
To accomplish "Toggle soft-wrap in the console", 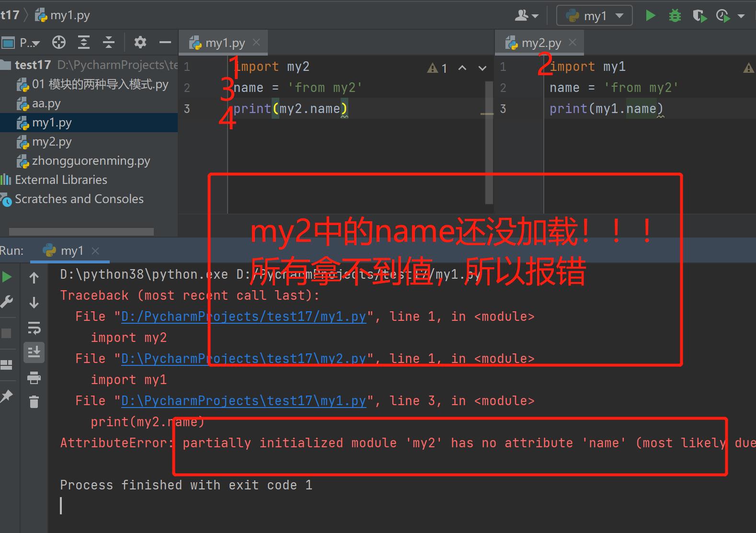I will (x=34, y=328).
